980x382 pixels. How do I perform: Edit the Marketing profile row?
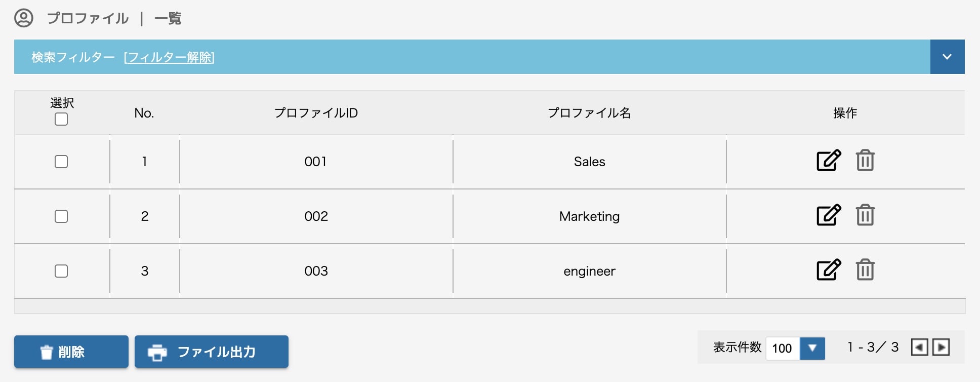829,215
